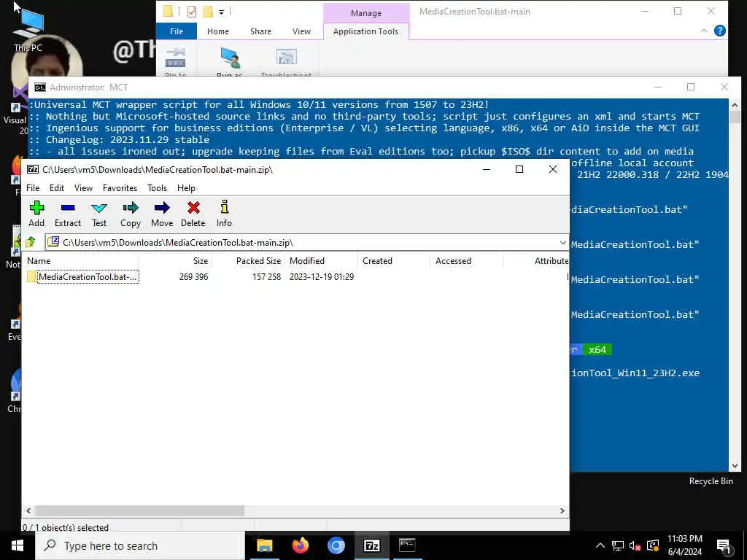
Task: Open the Favorites menu in 7-Zip
Action: [x=120, y=188]
